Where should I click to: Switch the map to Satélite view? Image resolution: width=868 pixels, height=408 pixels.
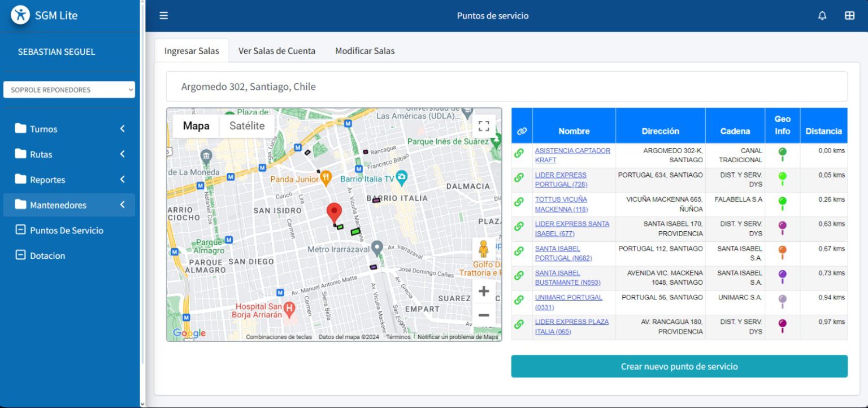[x=247, y=126]
